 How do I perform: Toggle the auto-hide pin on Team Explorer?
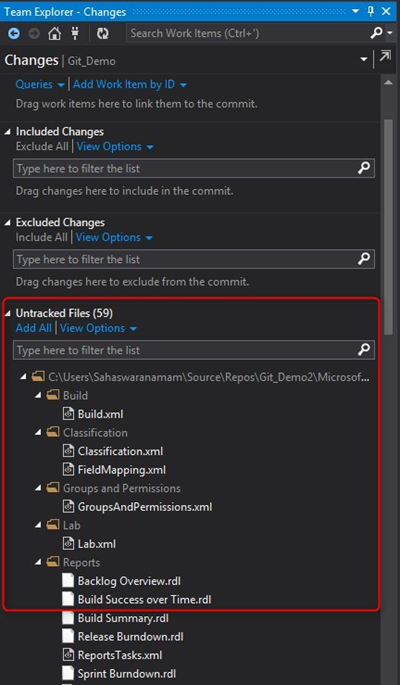[x=371, y=11]
